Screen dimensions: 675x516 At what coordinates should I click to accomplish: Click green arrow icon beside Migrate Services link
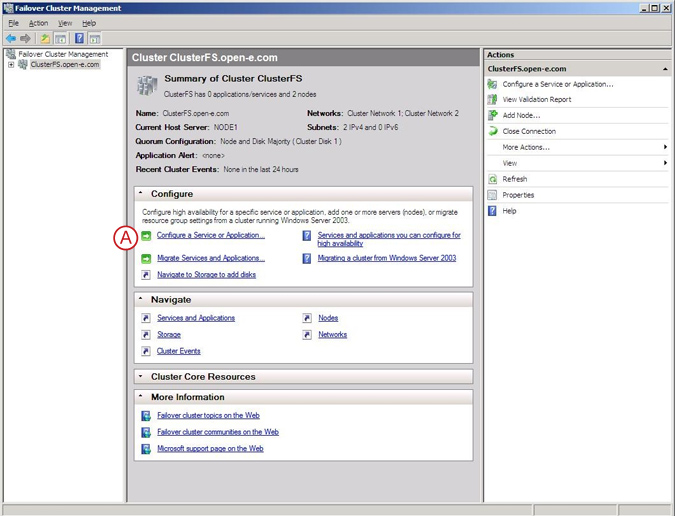(146, 258)
